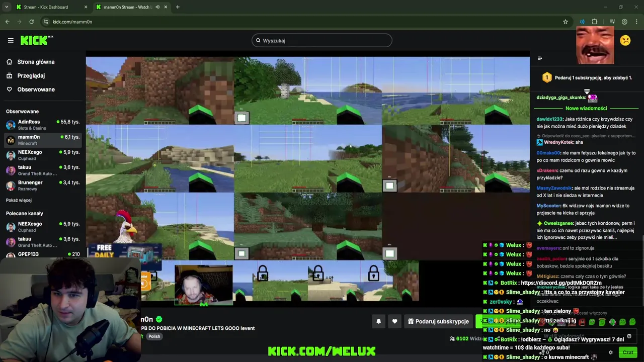Click username MasnyZawodnik in chat
The height and width of the screenshot is (362, 644).
click(x=554, y=188)
